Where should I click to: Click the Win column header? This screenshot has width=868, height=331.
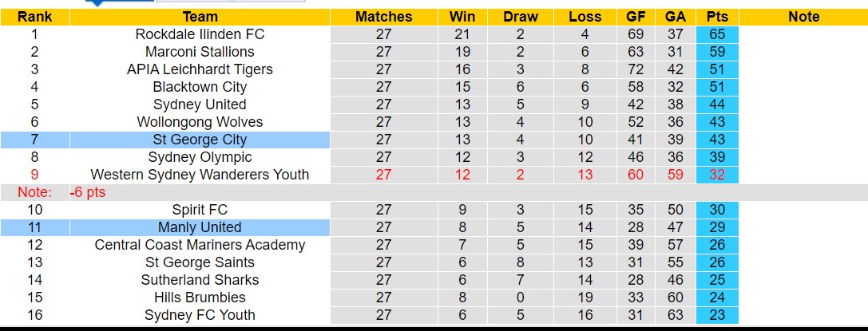tap(462, 17)
